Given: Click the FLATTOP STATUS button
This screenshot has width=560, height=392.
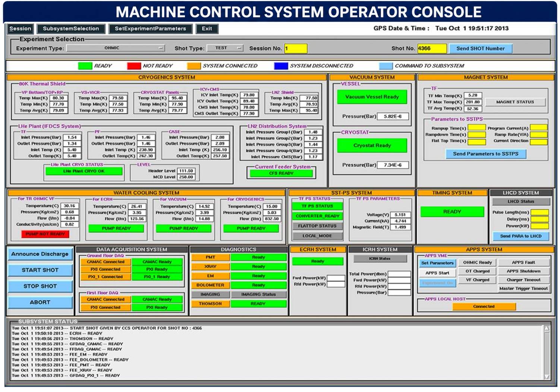Looking at the screenshot, I should coord(317,226).
